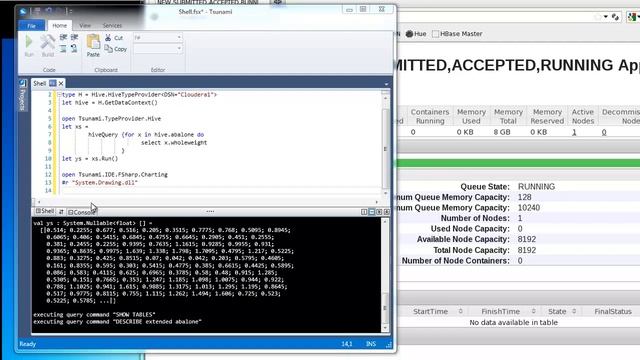The image size is (640, 360).
Task: Click the Hue bookmark icon in browser
Action: (409, 34)
